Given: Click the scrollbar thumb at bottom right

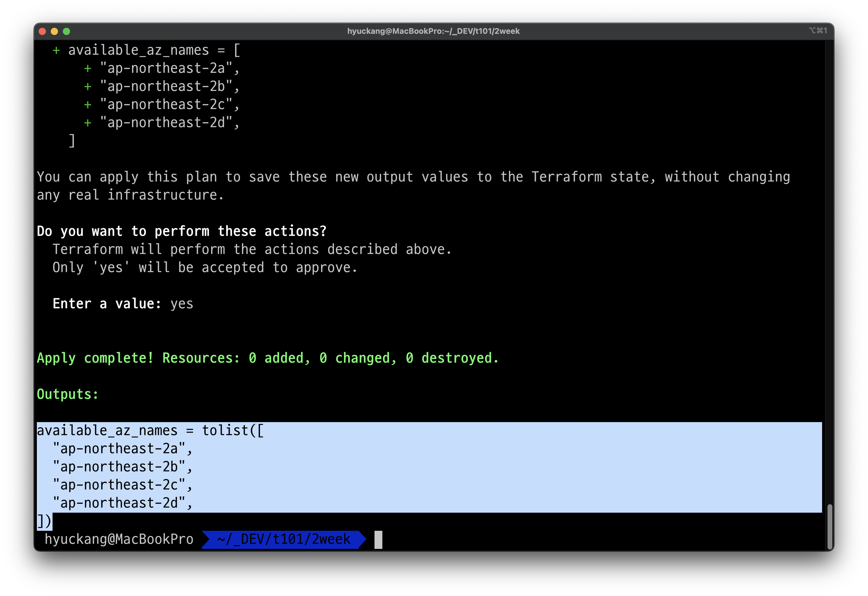Looking at the screenshot, I should pyautogui.click(x=830, y=527).
